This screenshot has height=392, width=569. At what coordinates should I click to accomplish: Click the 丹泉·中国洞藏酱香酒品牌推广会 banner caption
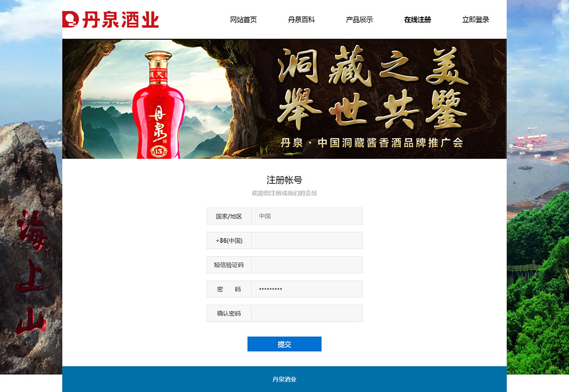click(372, 143)
